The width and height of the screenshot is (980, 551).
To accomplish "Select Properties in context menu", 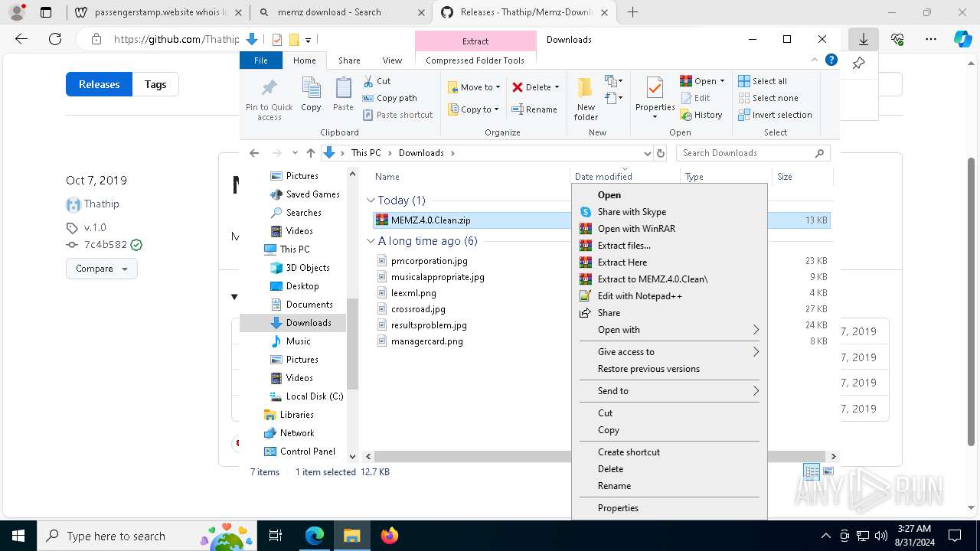I will click(669, 508).
